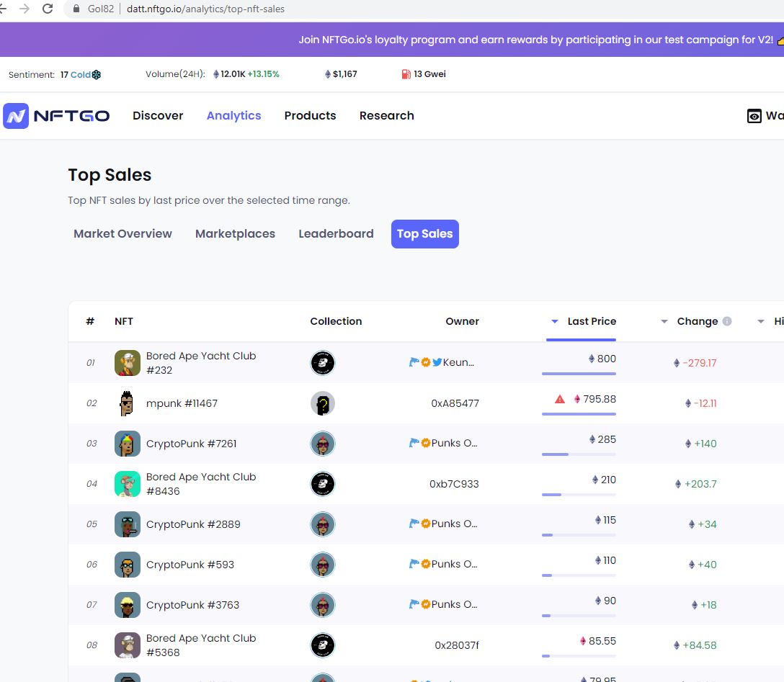Click red warning triangle beside 795.88
784x682 pixels.
coord(560,399)
